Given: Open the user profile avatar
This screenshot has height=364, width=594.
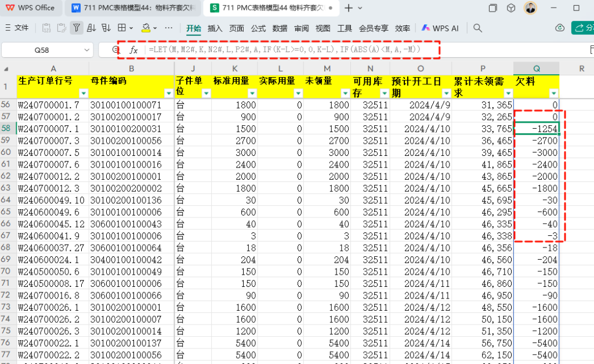Looking at the screenshot, I should pos(530,8).
